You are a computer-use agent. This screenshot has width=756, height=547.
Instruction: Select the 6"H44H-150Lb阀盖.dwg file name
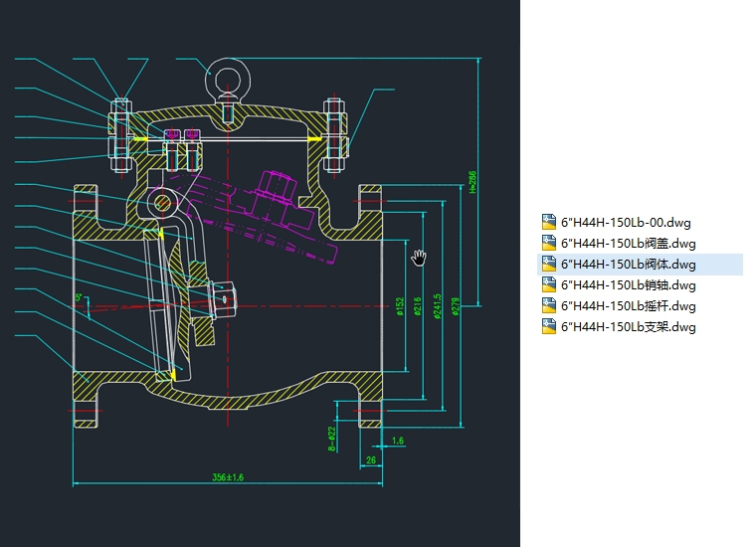coord(629,243)
